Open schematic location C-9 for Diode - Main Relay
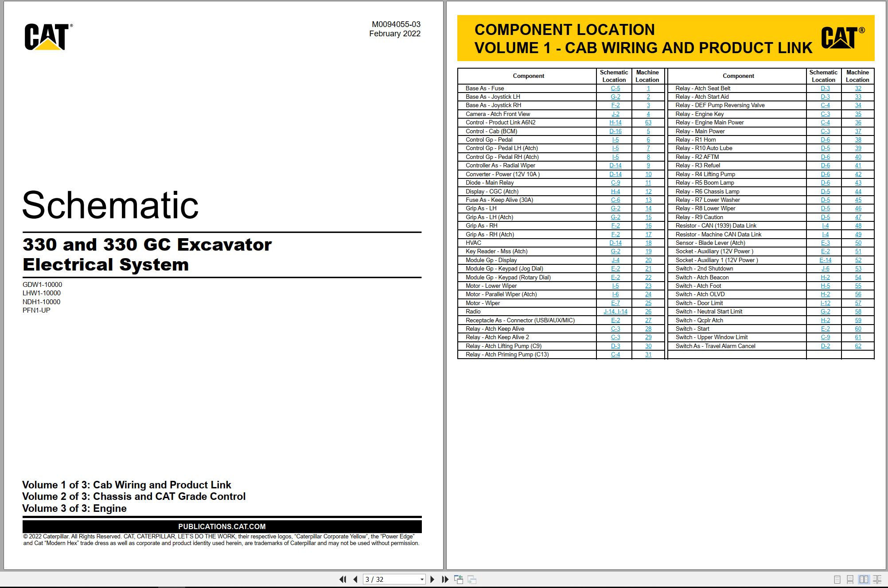 pos(615,183)
